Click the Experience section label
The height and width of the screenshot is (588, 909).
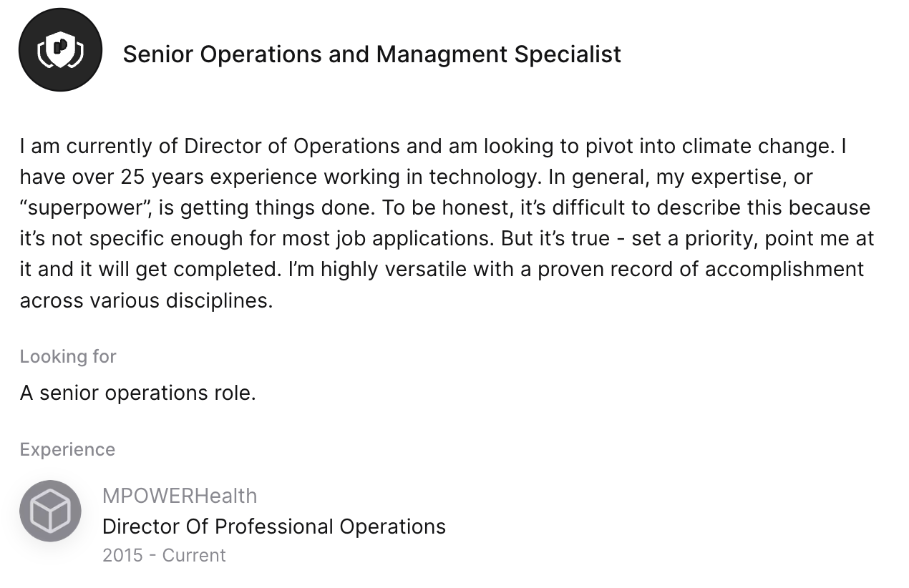coord(67,449)
